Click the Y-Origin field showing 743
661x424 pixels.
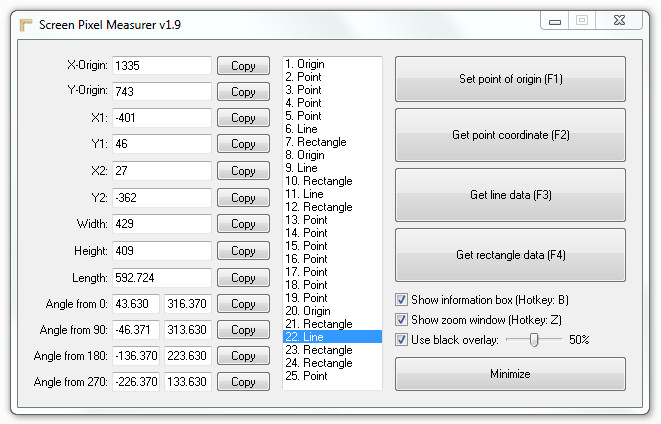[162, 91]
